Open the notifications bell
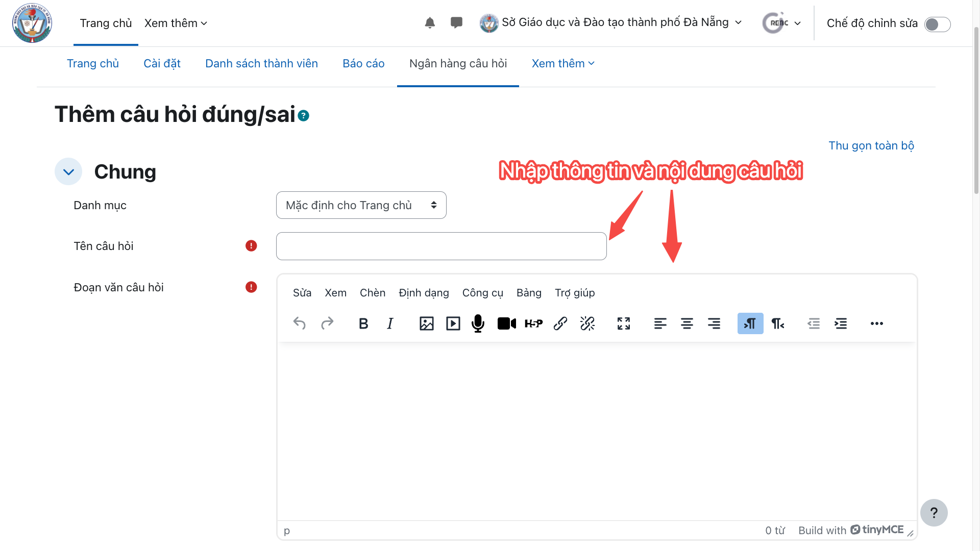 pos(430,23)
